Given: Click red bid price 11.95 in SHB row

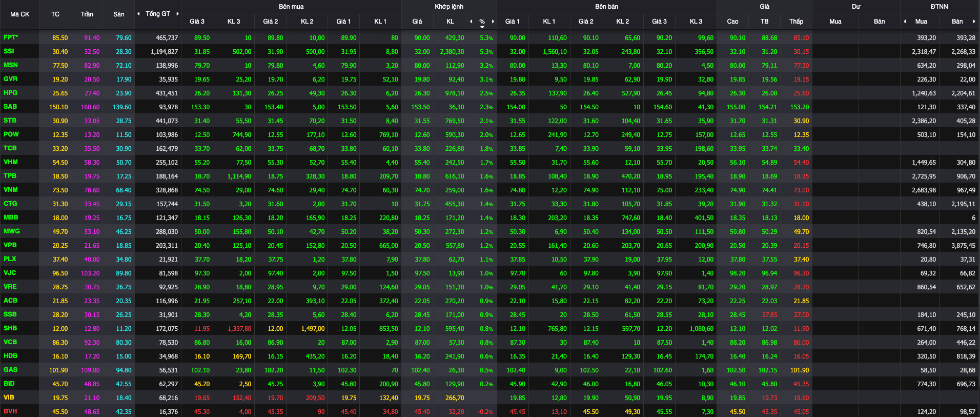Looking at the screenshot, I should click(202, 329).
